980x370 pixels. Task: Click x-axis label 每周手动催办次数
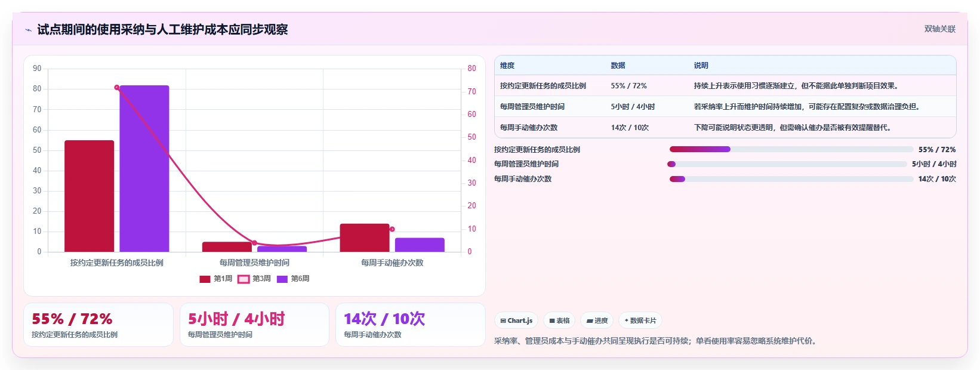392,263
